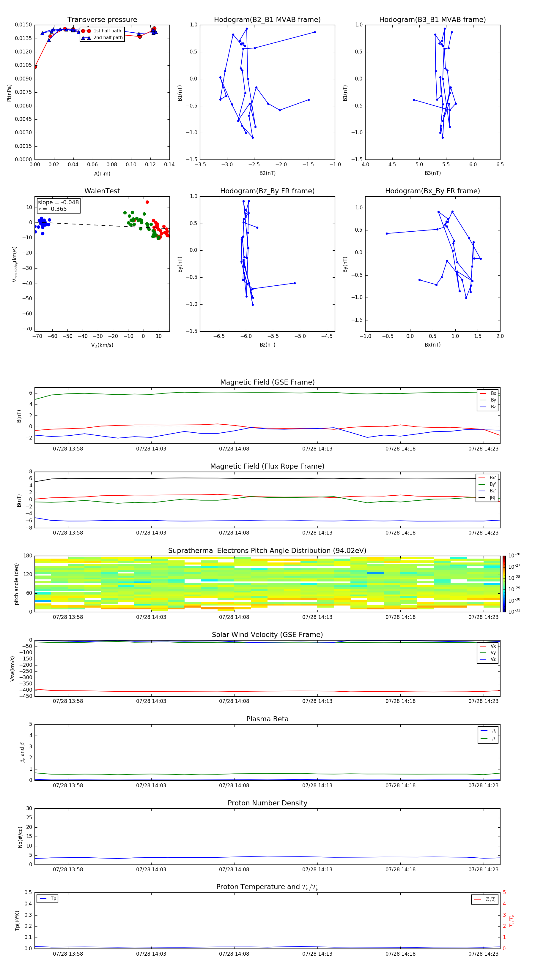This screenshot has height=980, width=535.
Task: Click the "Vsw(km/s)" y-axis label
Action: (x=12, y=668)
